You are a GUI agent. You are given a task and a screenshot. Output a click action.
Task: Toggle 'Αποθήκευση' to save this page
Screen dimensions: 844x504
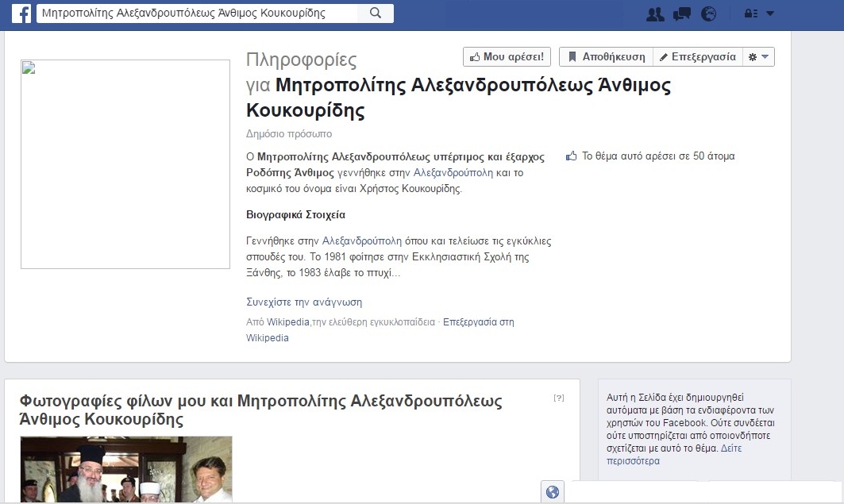pyautogui.click(x=607, y=57)
